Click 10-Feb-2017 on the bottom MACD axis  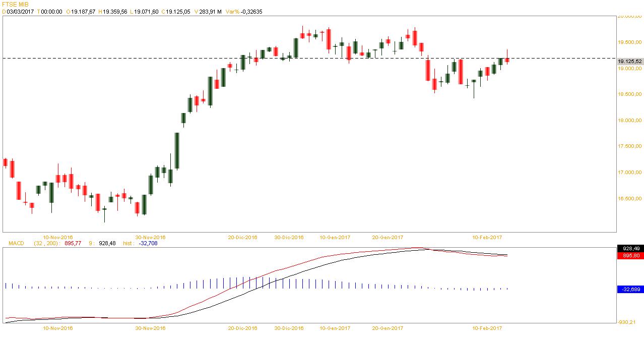click(x=487, y=328)
